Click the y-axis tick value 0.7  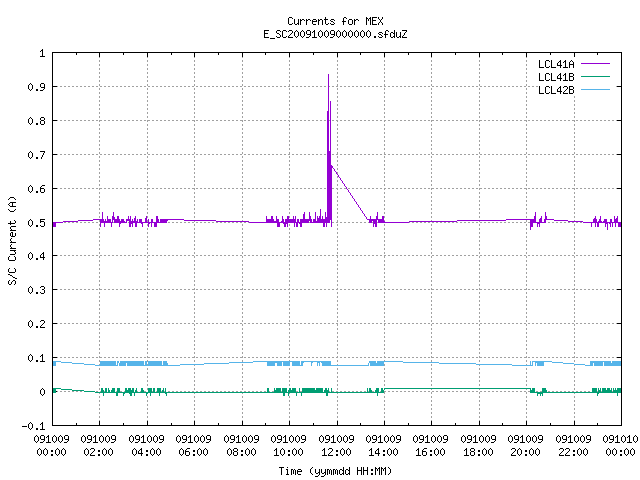pyautogui.click(x=36, y=155)
